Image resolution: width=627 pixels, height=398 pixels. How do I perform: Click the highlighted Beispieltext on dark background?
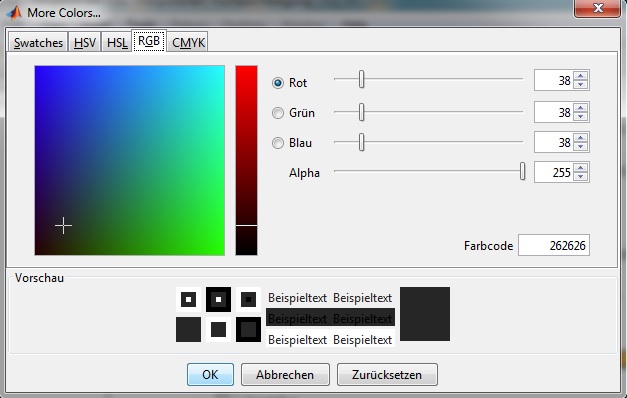pos(330,318)
